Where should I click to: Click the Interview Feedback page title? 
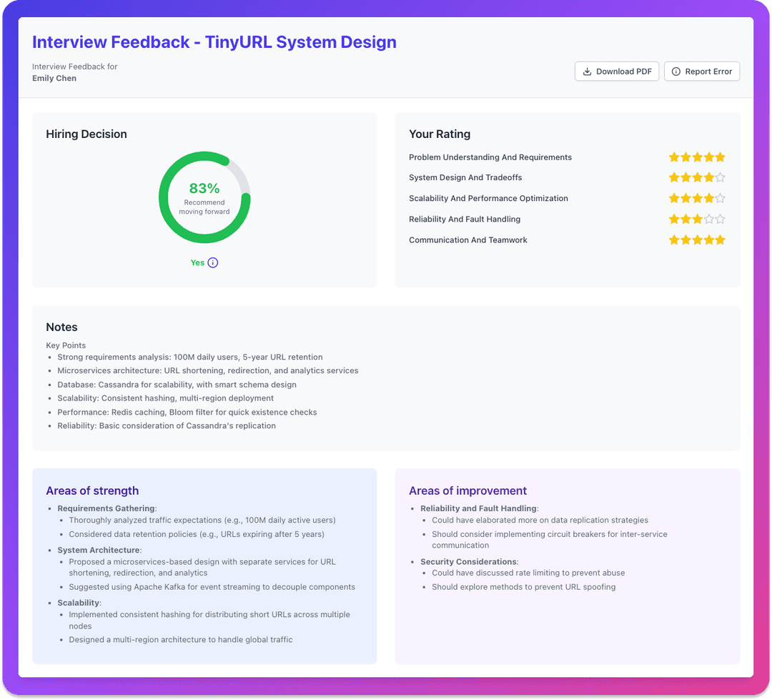[214, 42]
